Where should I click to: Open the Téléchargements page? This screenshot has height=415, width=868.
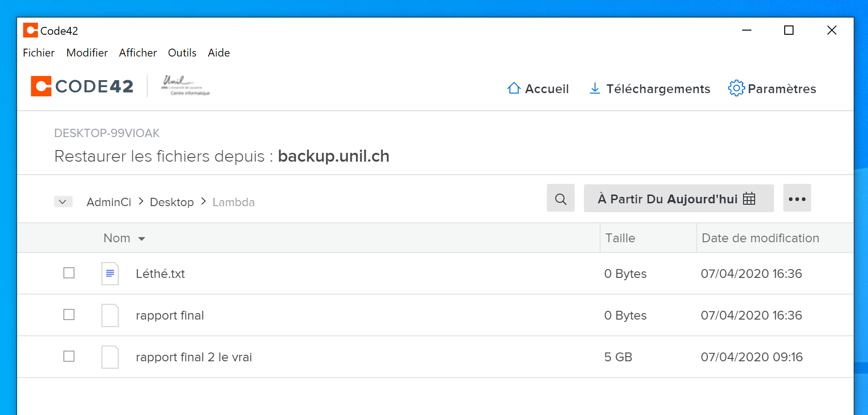(650, 88)
